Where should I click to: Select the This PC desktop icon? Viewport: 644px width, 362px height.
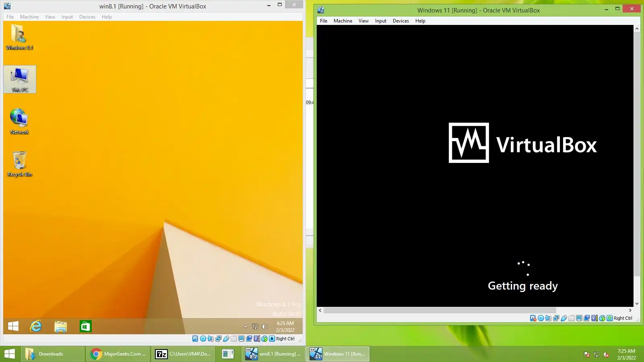[20, 79]
